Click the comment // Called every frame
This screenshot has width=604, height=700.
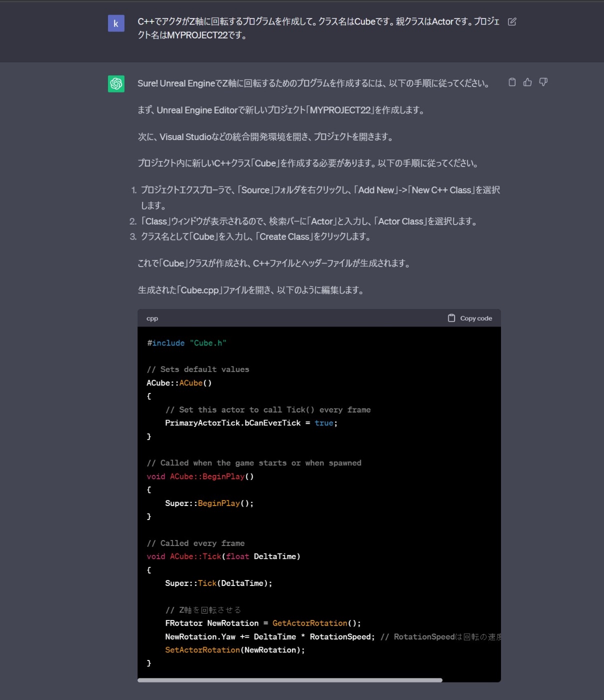(195, 543)
